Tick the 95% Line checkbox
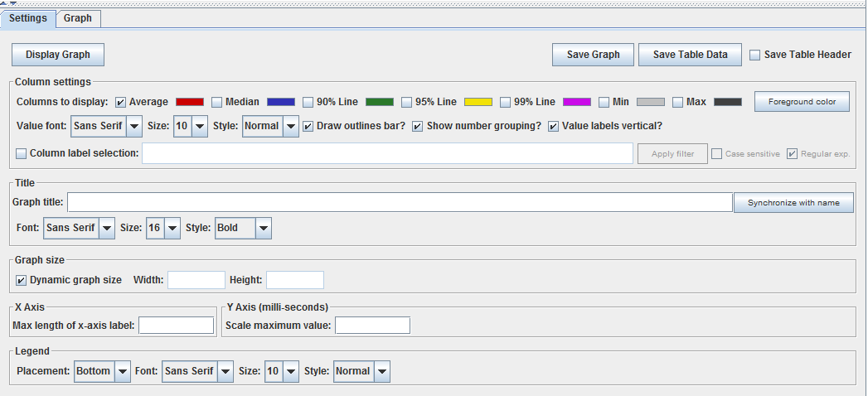868x396 pixels. tap(407, 103)
